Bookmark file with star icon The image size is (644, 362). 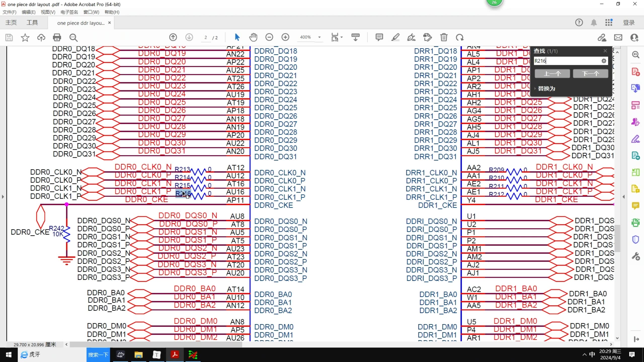(x=25, y=37)
